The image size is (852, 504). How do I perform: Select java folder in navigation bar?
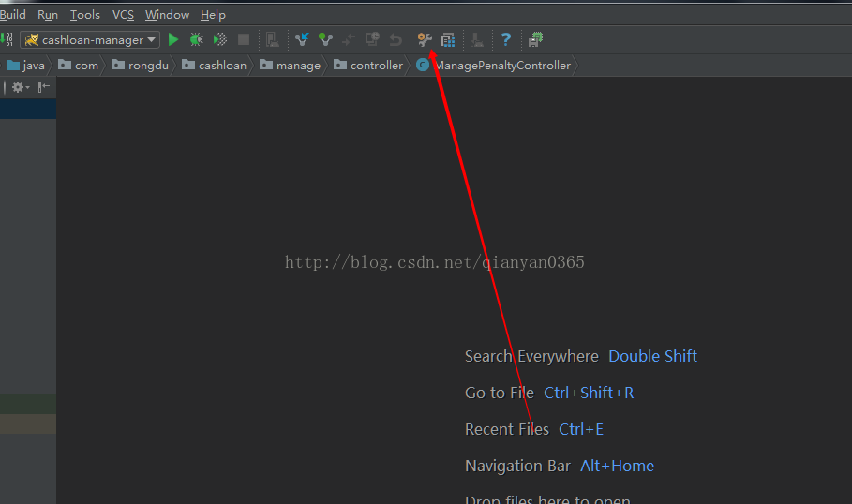tap(25, 66)
